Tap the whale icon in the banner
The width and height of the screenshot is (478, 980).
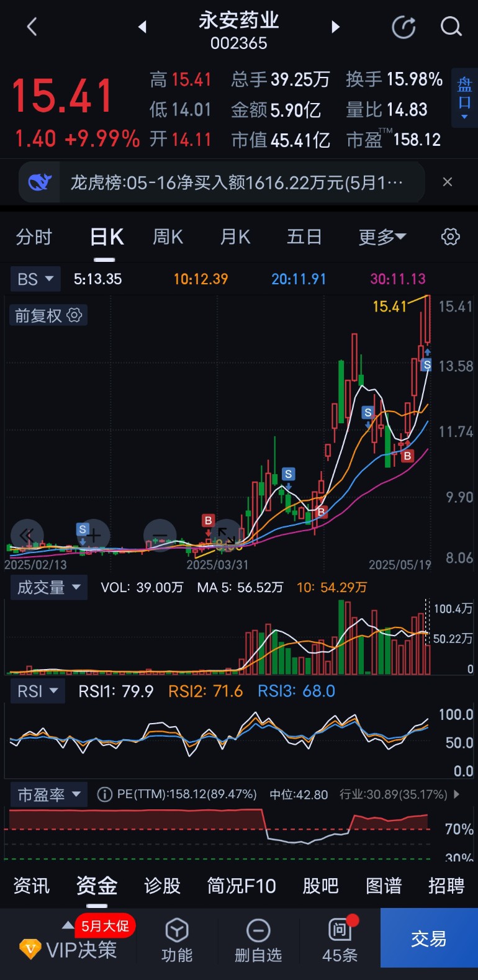tap(40, 182)
